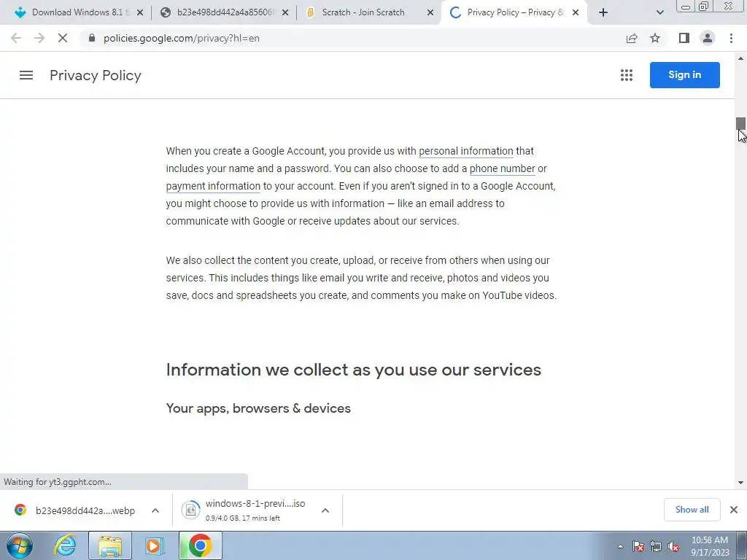This screenshot has width=747, height=560.
Task: Expand options for windows-8-1 iso download
Action: 325,510
